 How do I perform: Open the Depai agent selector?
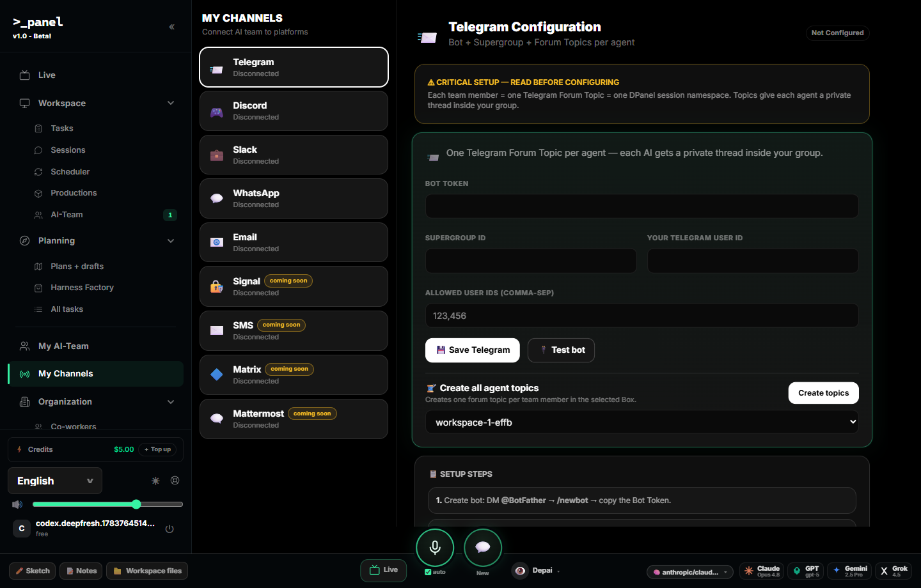[537, 571]
